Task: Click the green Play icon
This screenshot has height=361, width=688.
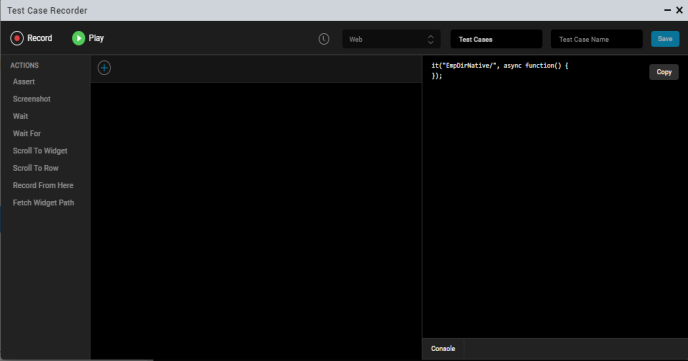Action: coord(79,38)
